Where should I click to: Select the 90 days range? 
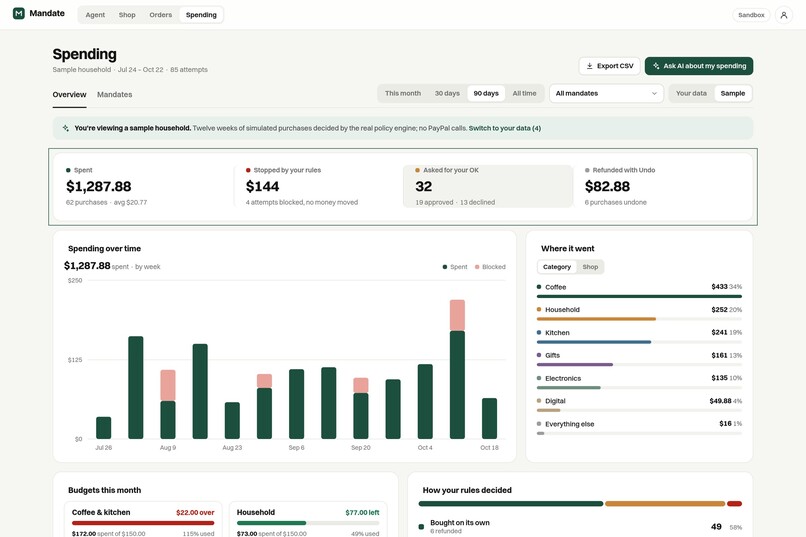pos(486,94)
